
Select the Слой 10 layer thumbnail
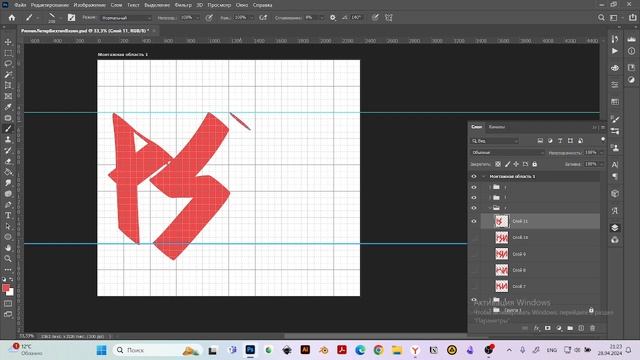click(502, 238)
